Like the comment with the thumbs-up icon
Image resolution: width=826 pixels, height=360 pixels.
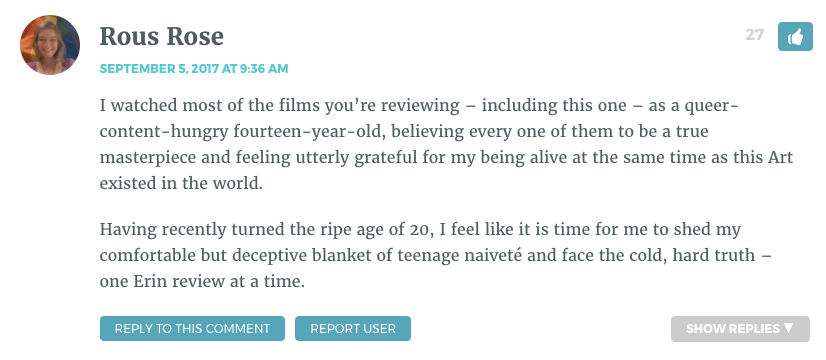pos(795,37)
